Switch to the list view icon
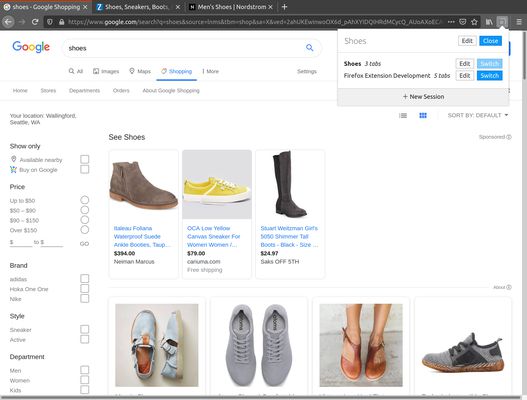Viewport: 527px width, 400px height. coord(403,116)
